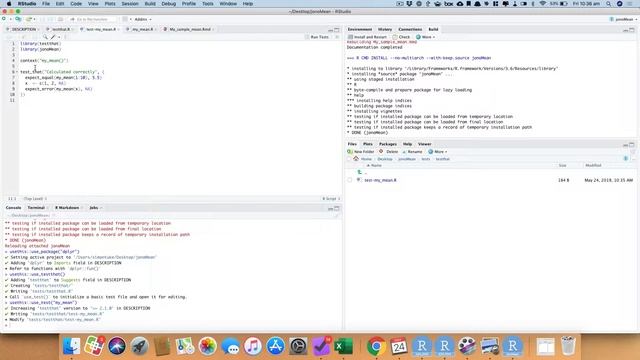
Task: Open the Build menu in menu bar
Action: point(150,4)
